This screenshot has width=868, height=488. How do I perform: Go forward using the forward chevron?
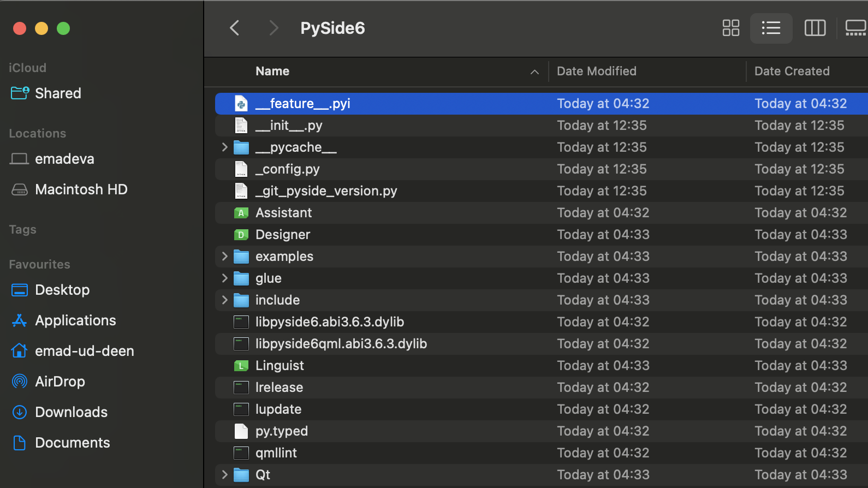274,28
